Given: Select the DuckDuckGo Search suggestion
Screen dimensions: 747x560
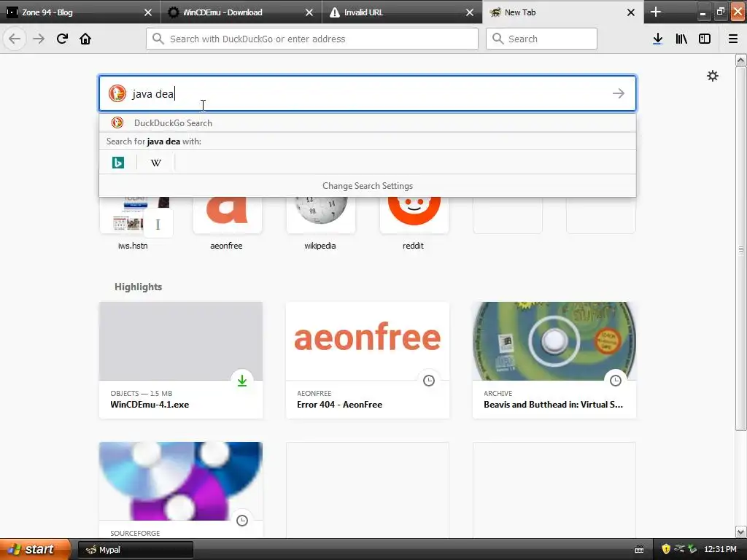Looking at the screenshot, I should coord(368,122).
